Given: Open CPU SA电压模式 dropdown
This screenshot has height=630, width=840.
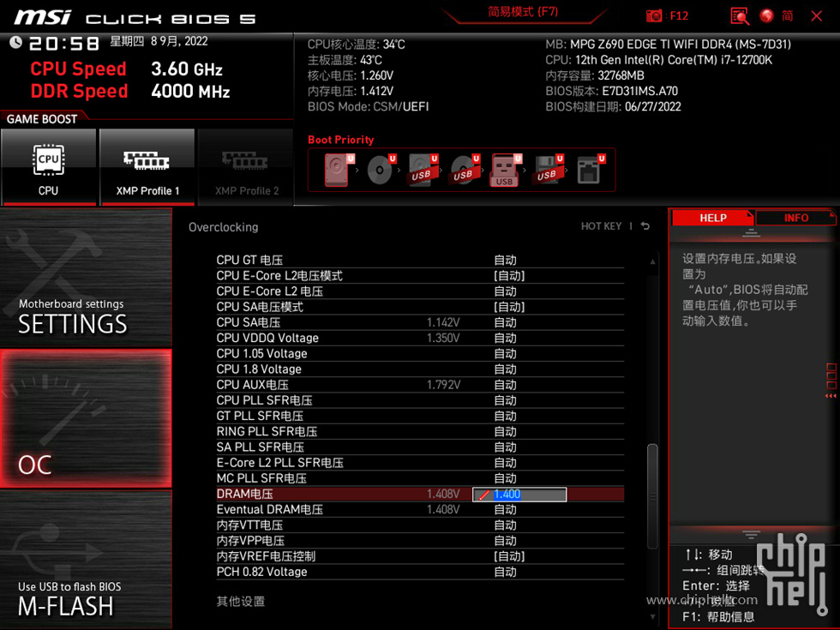Looking at the screenshot, I should point(509,307).
